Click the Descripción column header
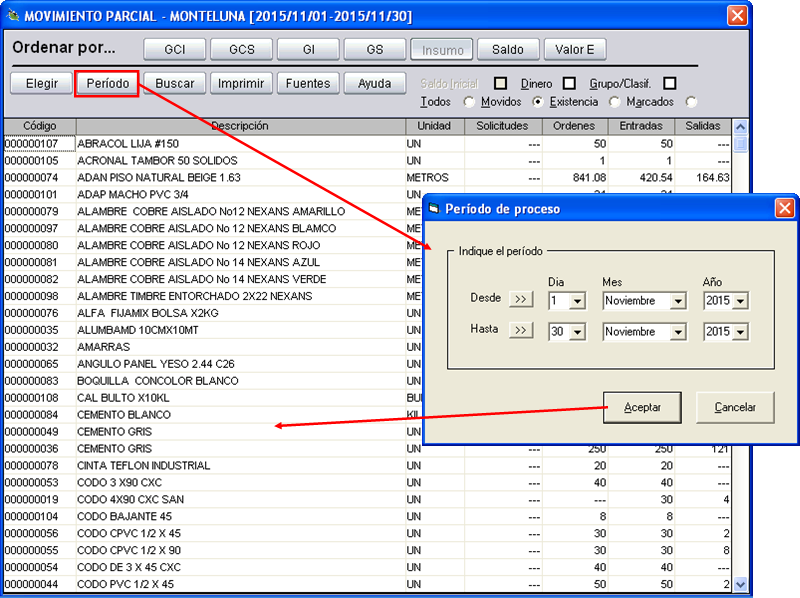The height and width of the screenshot is (598, 800). (x=240, y=126)
